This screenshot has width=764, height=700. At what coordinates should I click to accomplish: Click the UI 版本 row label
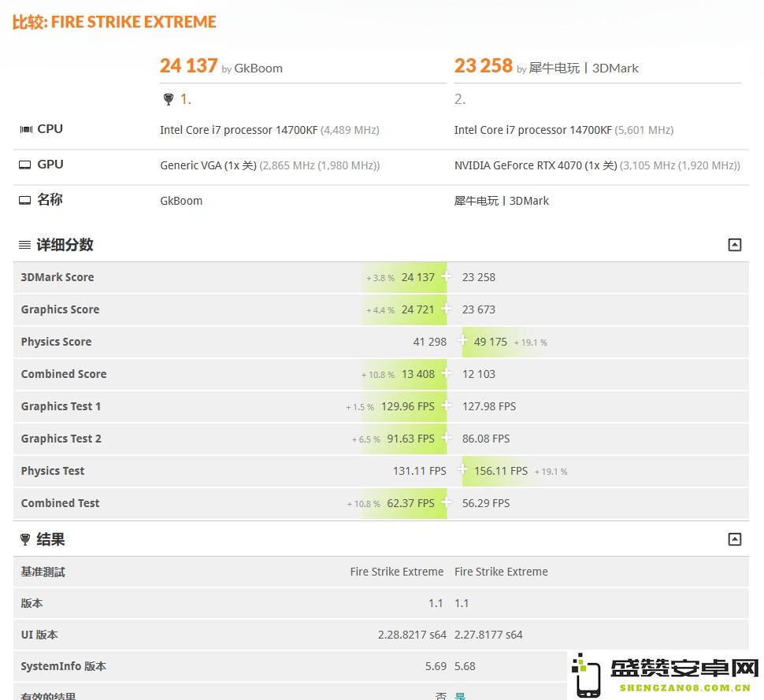pos(39,635)
